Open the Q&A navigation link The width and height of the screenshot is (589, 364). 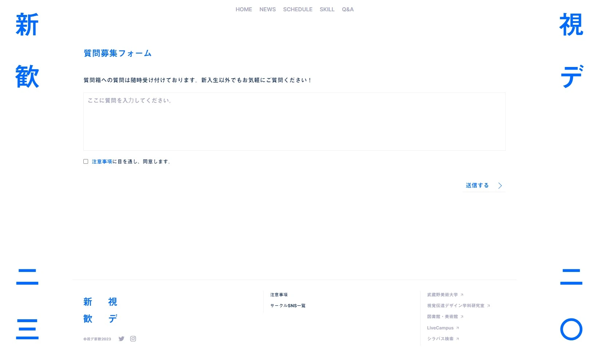point(348,9)
